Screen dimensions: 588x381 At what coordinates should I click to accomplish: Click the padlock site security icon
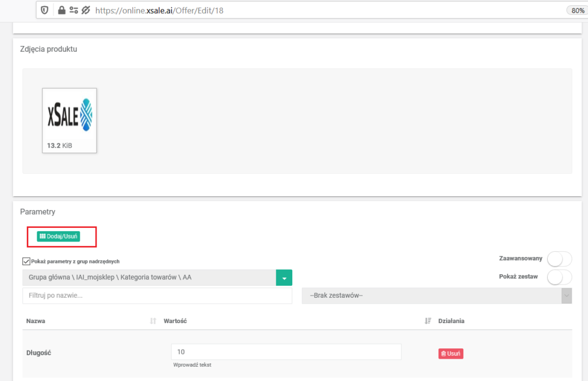(x=60, y=10)
